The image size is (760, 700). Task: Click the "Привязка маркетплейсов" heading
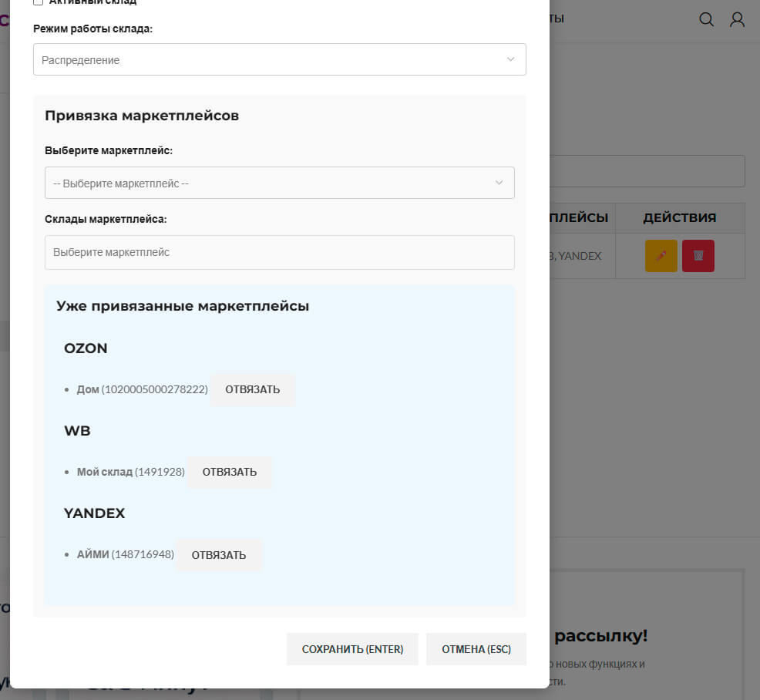(x=142, y=116)
